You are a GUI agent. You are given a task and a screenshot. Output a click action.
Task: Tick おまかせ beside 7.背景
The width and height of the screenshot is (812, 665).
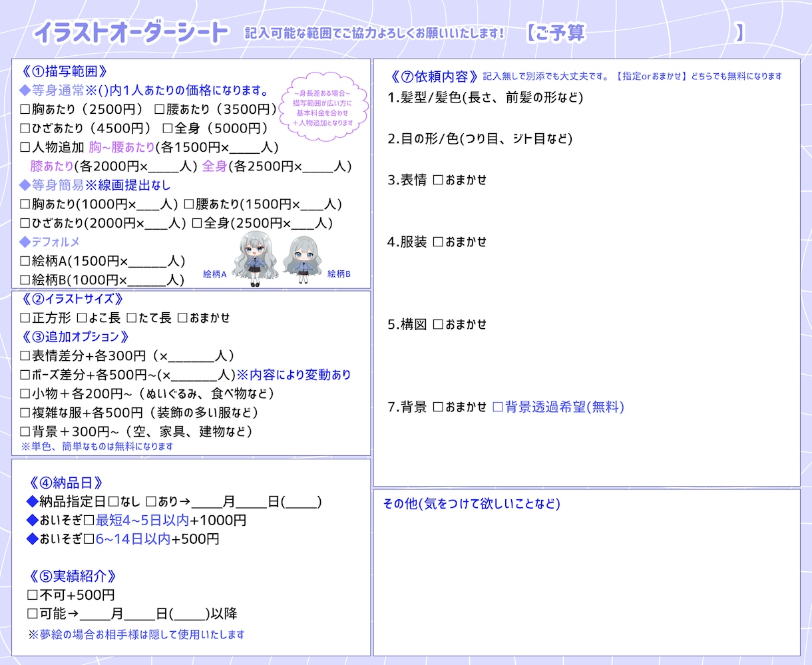[438, 407]
